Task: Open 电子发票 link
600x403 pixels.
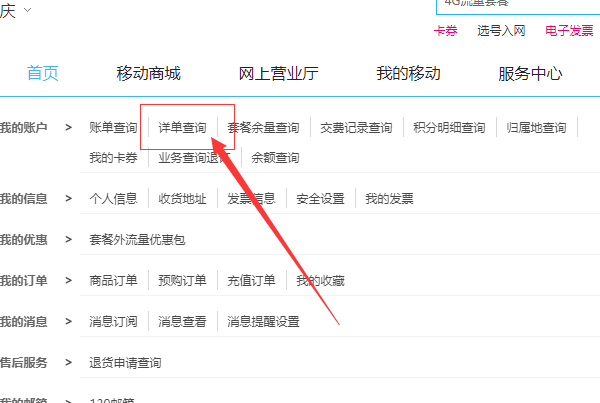Action: click(569, 31)
